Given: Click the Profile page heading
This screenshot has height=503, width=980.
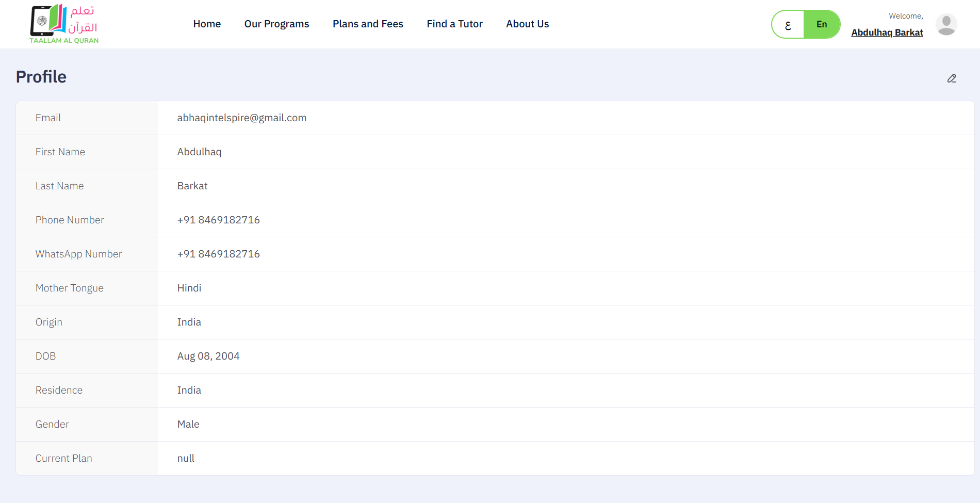Looking at the screenshot, I should point(41,77).
